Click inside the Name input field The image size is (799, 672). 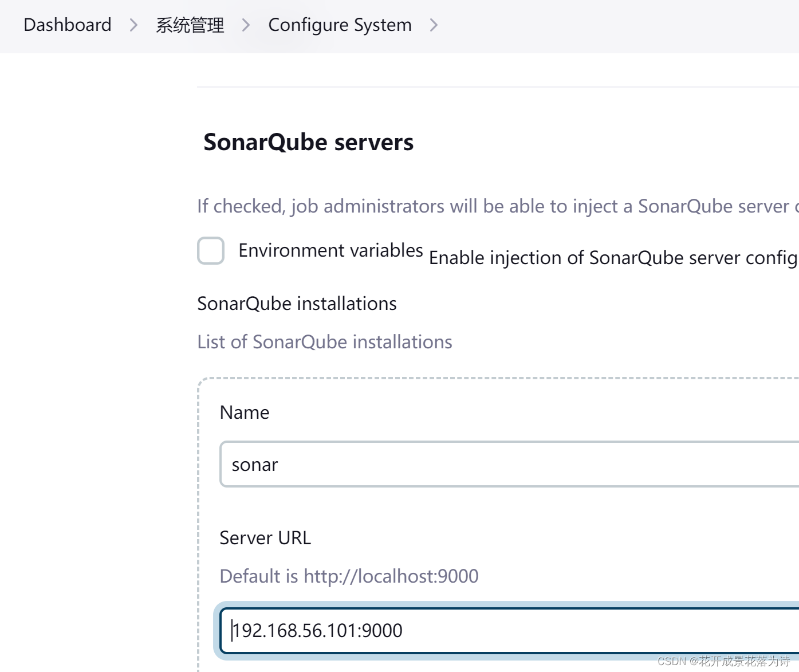point(401,464)
